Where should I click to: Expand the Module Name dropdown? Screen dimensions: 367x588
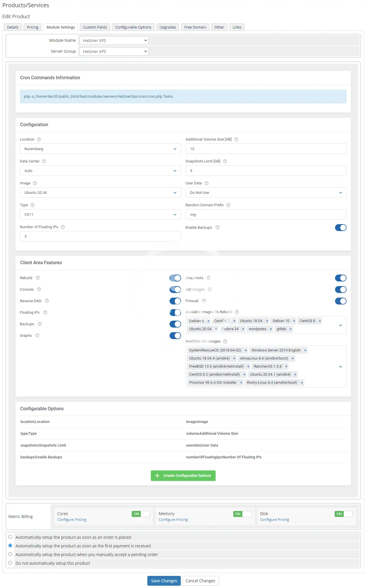coord(114,41)
